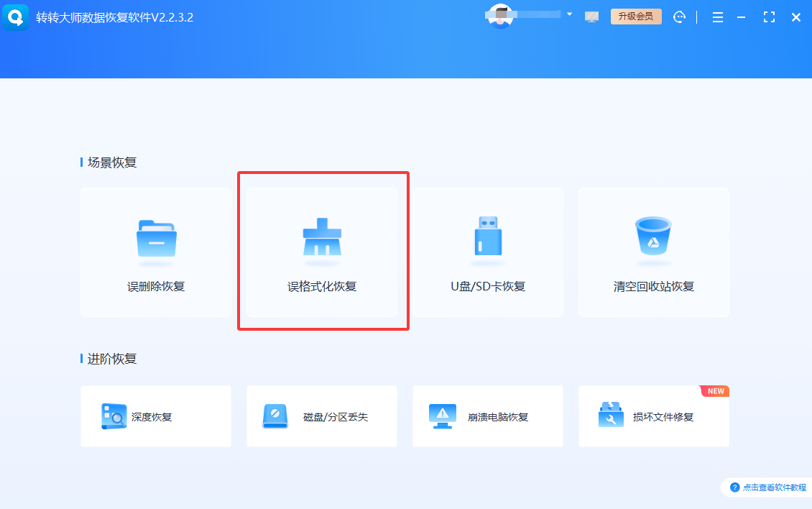Viewport: 812px width, 509px height.
Task: Open 磁盘/分区丢失 text label
Action: 336,417
